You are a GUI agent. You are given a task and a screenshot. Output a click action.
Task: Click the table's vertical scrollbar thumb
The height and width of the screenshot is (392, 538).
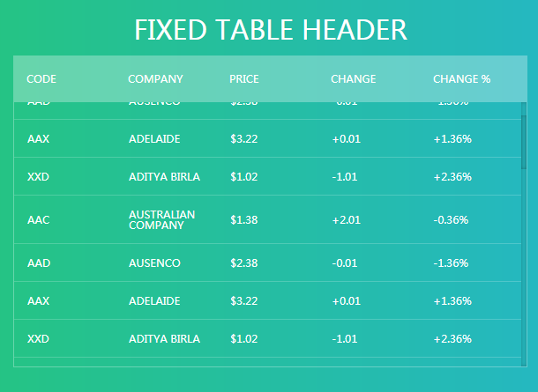pyautogui.click(x=524, y=142)
